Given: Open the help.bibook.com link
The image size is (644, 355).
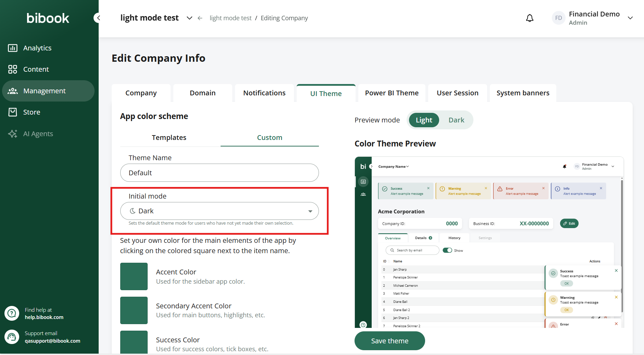Looking at the screenshot, I should (x=44, y=317).
